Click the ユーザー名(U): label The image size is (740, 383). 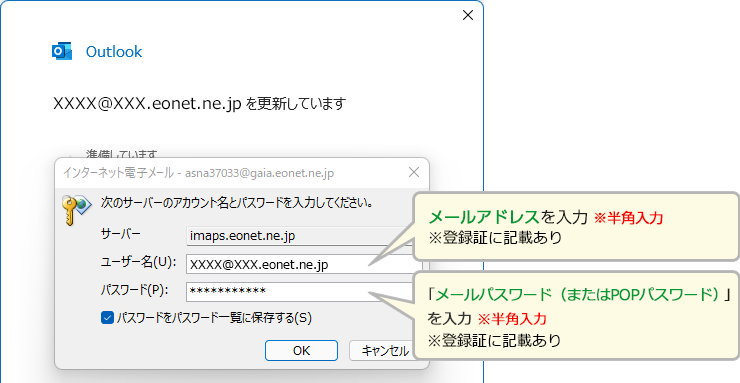click(x=138, y=262)
